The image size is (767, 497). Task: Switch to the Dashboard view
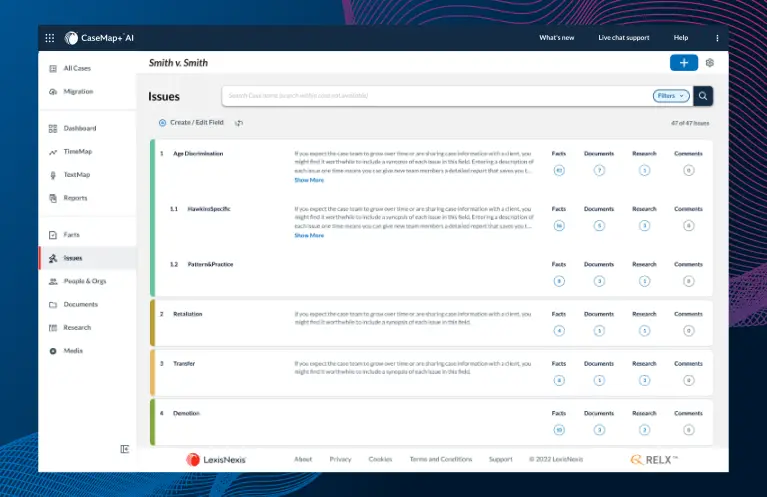click(80, 129)
